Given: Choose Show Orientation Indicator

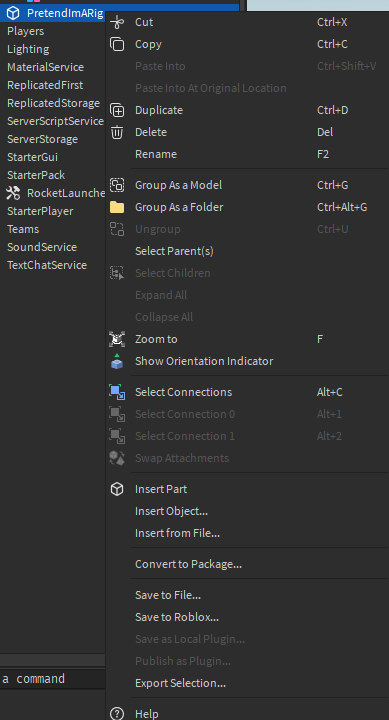Looking at the screenshot, I should click(x=248, y=361).
